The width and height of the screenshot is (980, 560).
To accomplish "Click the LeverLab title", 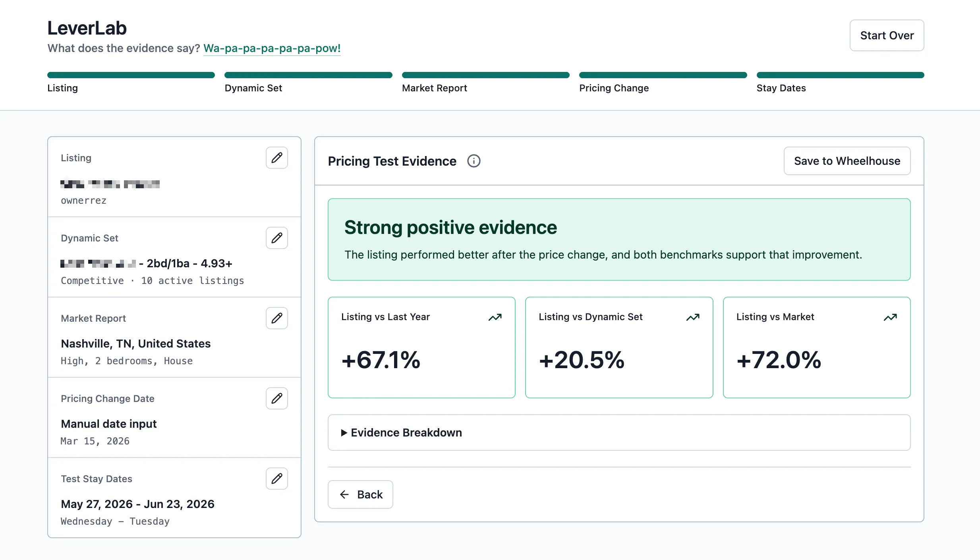I will (x=87, y=28).
